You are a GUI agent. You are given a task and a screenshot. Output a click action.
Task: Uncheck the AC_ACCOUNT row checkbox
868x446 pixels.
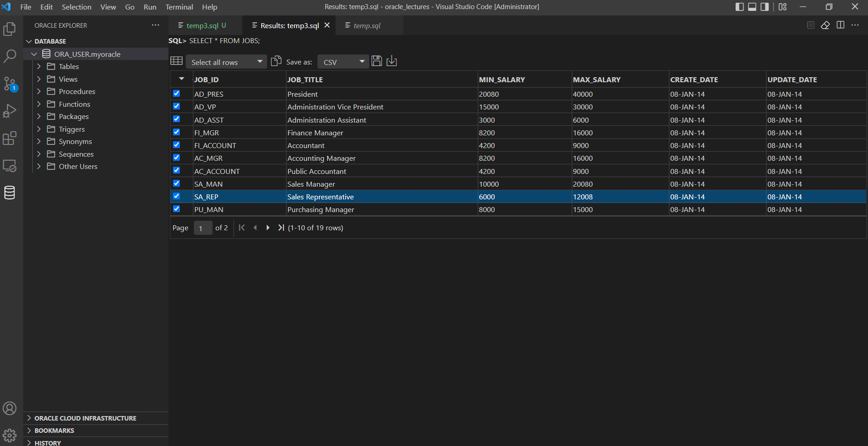177,170
